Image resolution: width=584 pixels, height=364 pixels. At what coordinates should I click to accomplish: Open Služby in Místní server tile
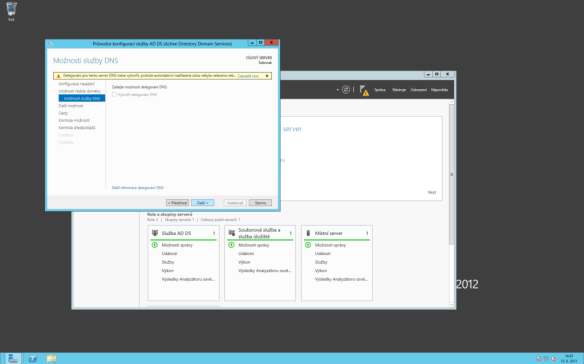click(x=321, y=262)
